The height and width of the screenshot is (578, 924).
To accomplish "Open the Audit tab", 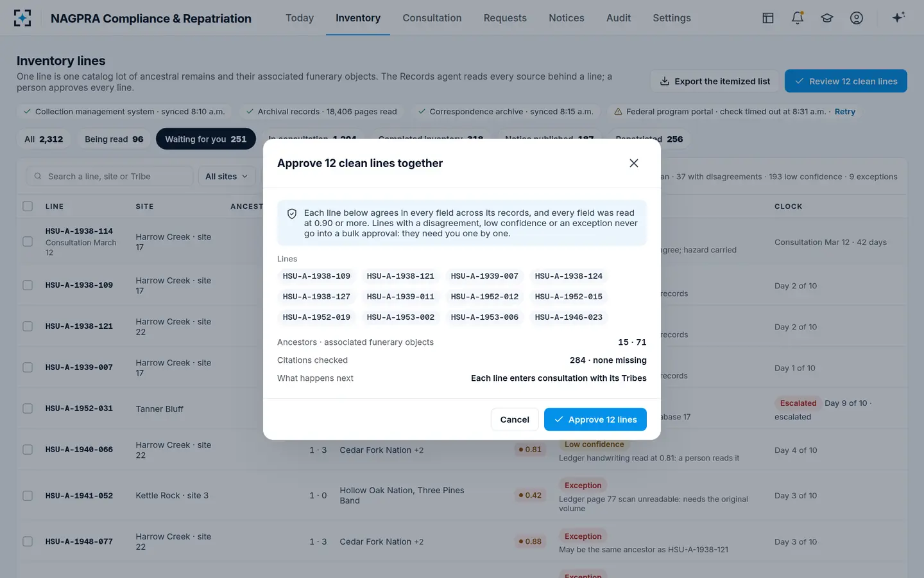I will tap(619, 18).
